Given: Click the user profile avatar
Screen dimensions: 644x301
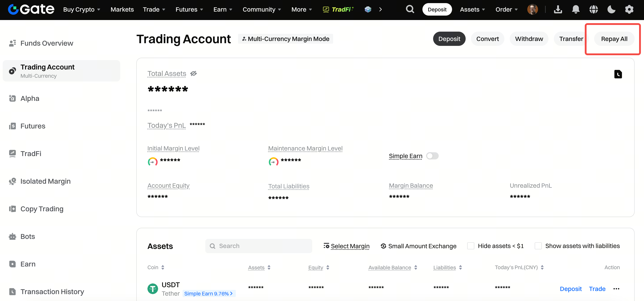Looking at the screenshot, I should [x=532, y=10].
